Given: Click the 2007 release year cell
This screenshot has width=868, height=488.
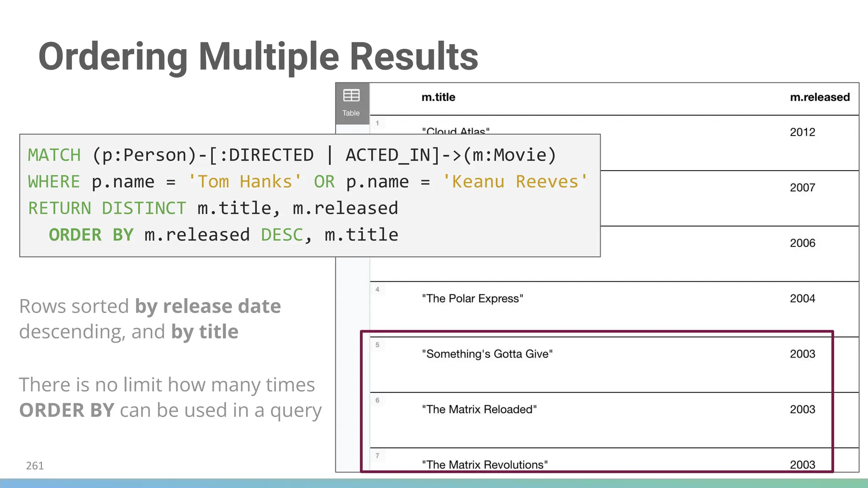Looking at the screenshot, I should pos(802,188).
